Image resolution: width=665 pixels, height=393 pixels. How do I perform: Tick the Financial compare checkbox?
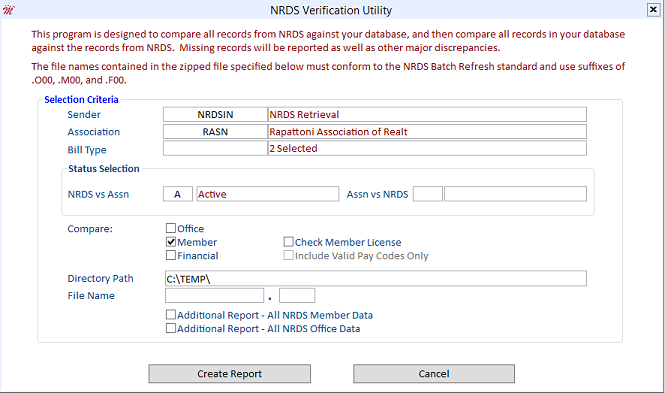(x=170, y=255)
